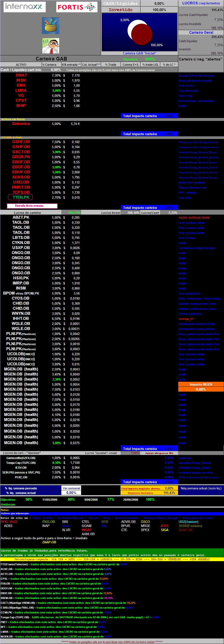Select the NMKT.OB ticker cell
The width and height of the screenshot is (224, 644).
[21, 187]
